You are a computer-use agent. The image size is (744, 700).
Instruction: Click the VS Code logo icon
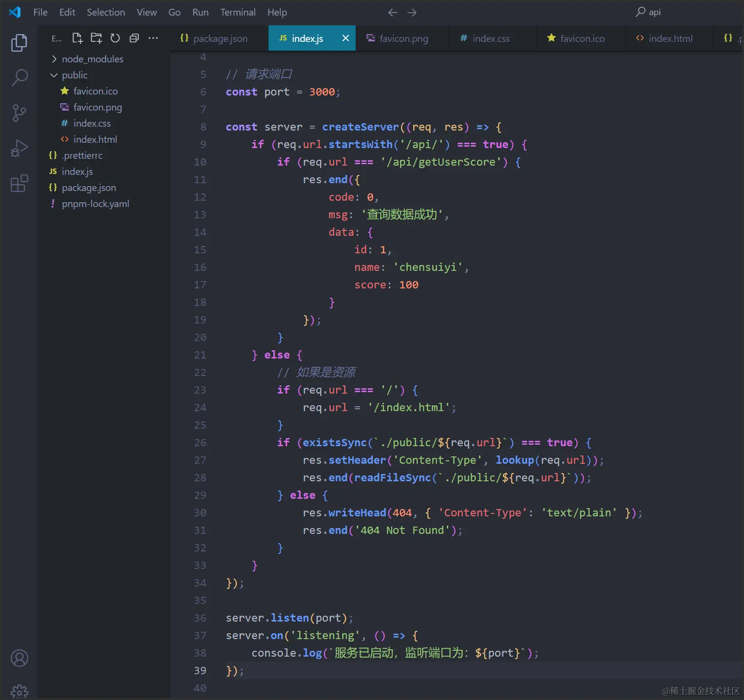[15, 12]
